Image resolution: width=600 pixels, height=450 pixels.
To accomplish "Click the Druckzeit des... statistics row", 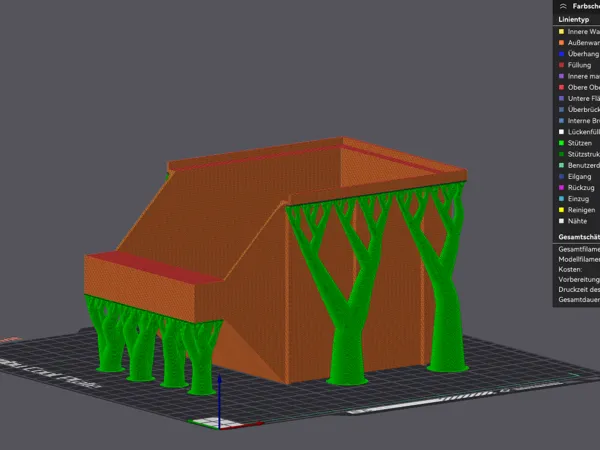I will point(579,290).
